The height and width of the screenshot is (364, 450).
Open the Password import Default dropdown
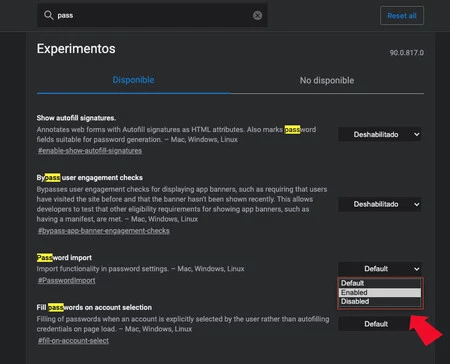[x=380, y=269]
